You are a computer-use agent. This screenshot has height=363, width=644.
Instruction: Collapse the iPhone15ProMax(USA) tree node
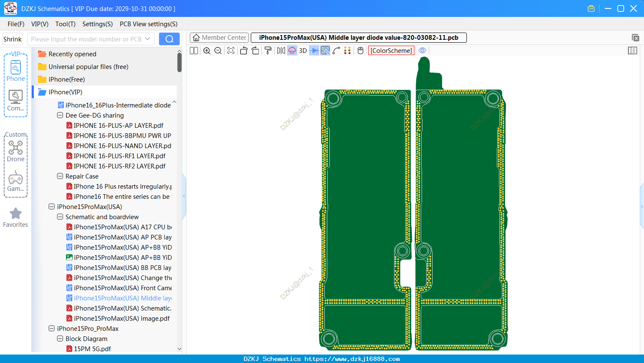52,206
